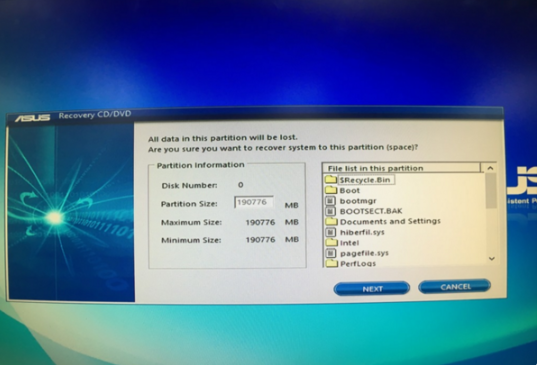Click the 'Partition Information' group label
This screenshot has height=365, width=537.
click(201, 165)
